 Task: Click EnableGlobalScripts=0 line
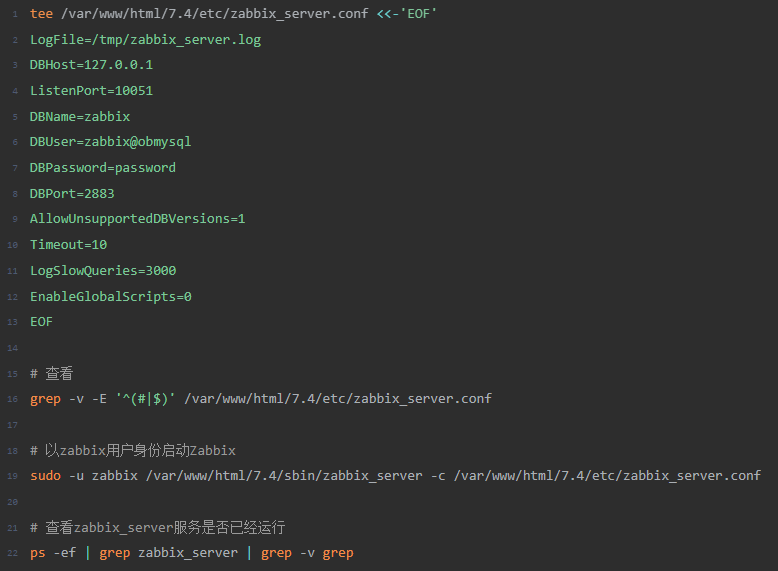click(111, 297)
